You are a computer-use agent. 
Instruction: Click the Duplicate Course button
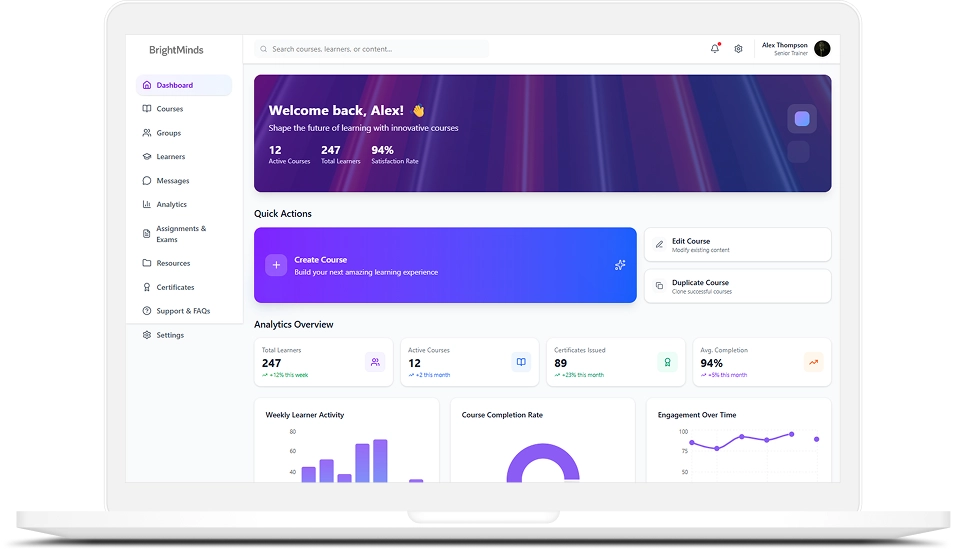coord(737,286)
